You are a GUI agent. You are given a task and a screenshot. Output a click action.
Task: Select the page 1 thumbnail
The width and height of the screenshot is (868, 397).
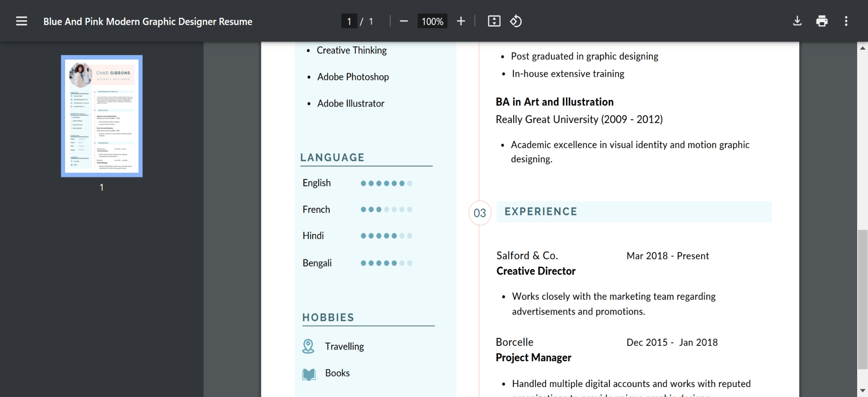click(x=102, y=116)
